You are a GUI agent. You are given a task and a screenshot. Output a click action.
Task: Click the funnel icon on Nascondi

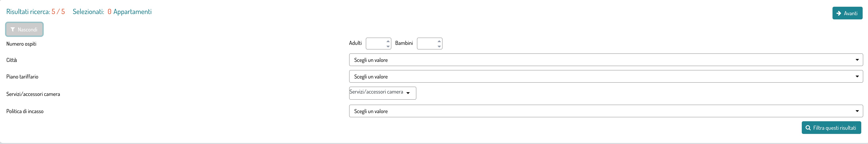pos(13,30)
